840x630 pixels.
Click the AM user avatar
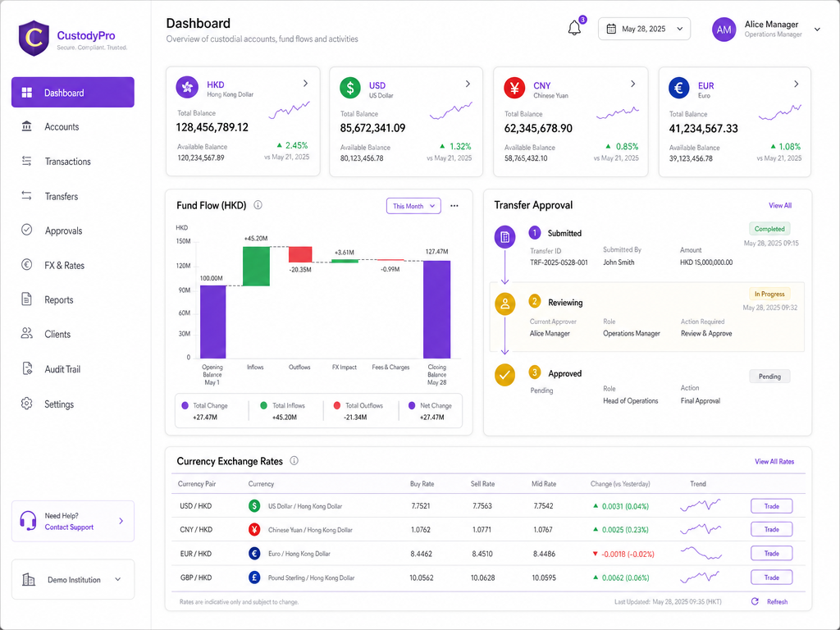click(724, 30)
